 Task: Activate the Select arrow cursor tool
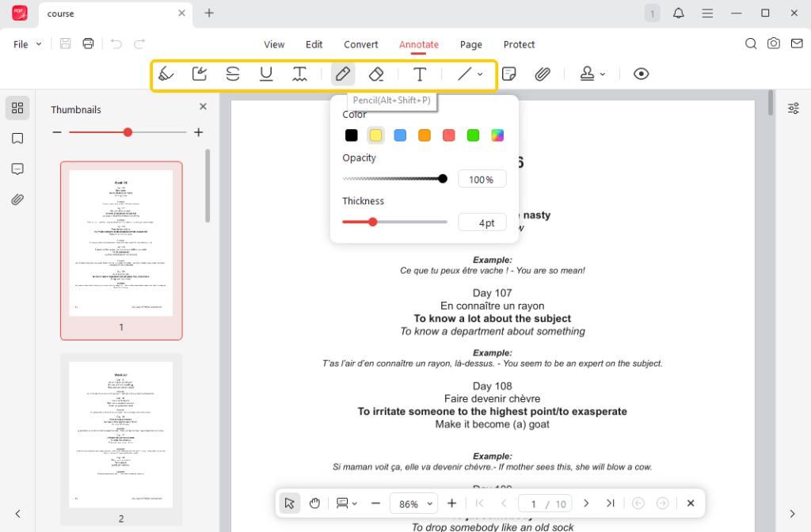click(290, 503)
